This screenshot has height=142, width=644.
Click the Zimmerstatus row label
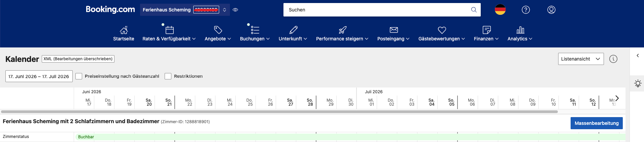pos(16,137)
